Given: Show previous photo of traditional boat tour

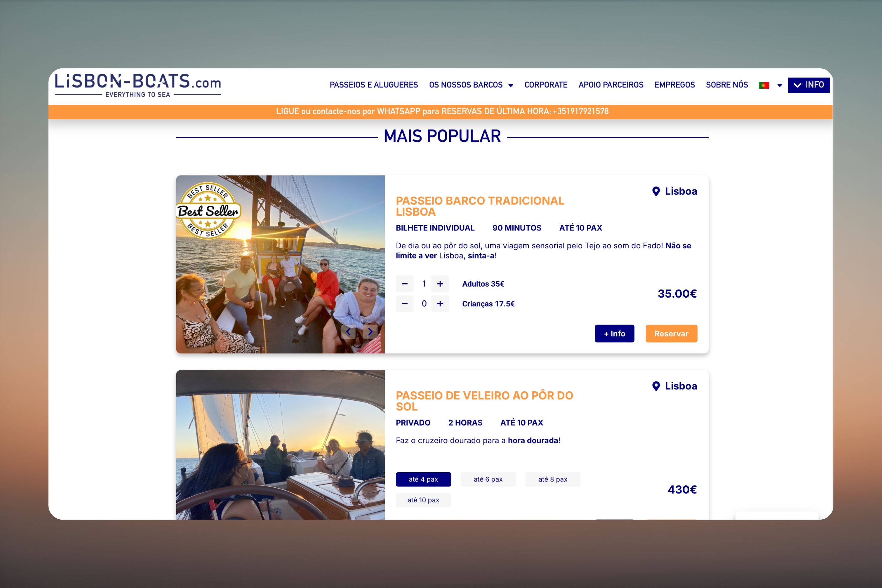Looking at the screenshot, I should 349,331.
